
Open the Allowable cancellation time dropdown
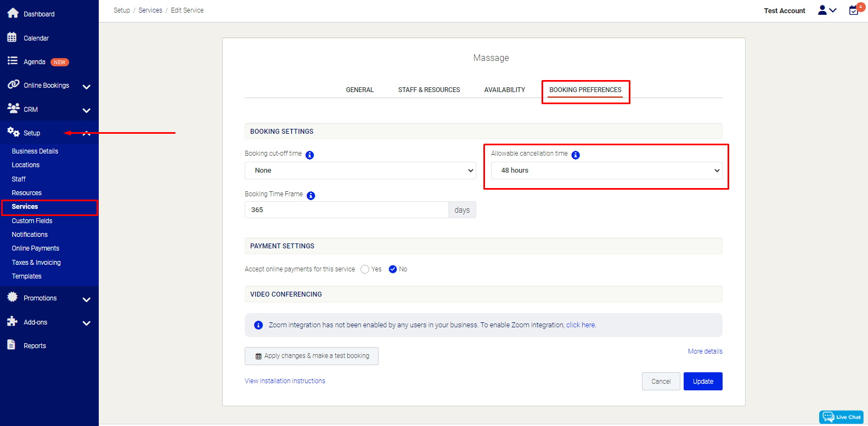[606, 171]
